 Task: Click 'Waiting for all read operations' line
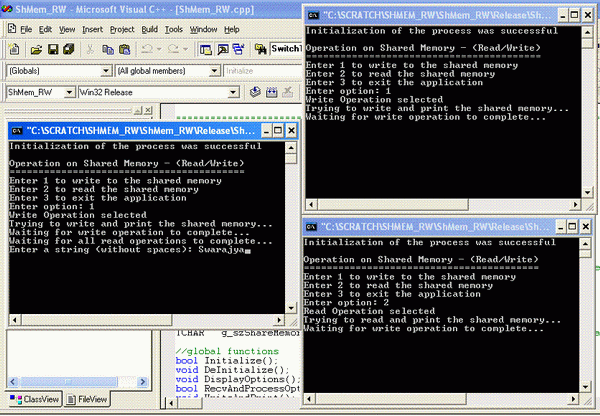141,241
